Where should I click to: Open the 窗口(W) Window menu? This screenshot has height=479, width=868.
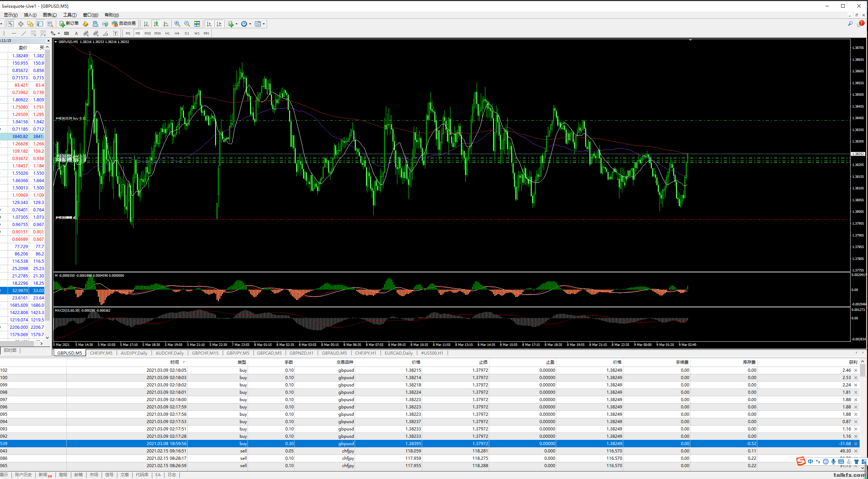pyautogui.click(x=90, y=15)
